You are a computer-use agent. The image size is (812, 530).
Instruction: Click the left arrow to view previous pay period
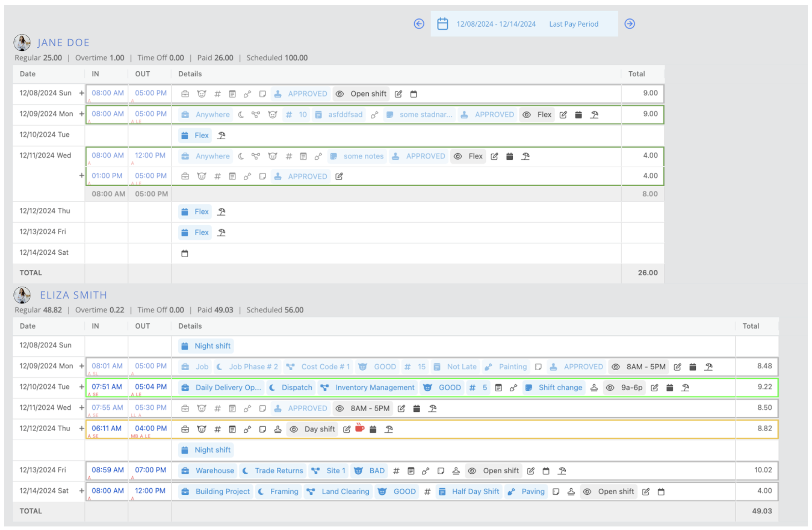pyautogui.click(x=418, y=24)
